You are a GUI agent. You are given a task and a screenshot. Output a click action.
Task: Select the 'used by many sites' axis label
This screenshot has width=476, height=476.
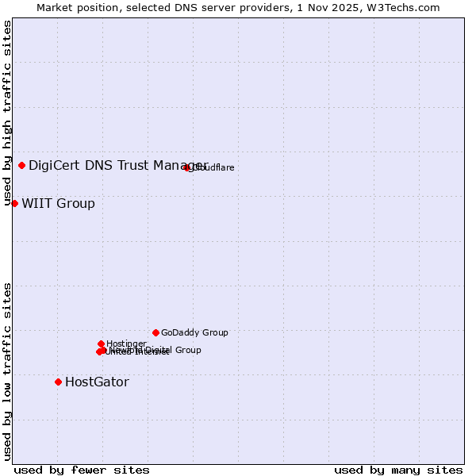point(398,470)
